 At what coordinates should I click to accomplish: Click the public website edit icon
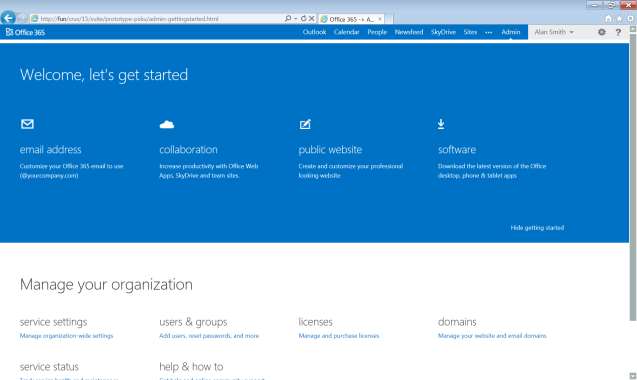tap(305, 124)
